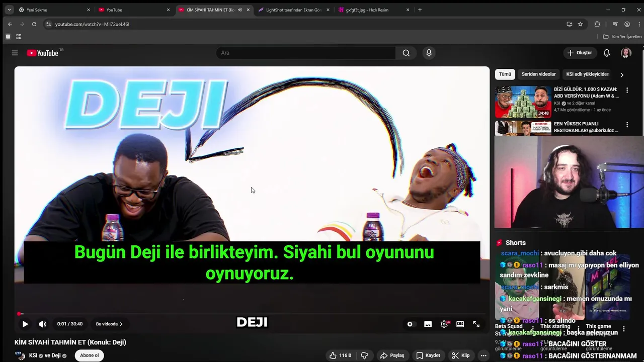Open options for 'BİZİ GÜLDÜR' suggested video
This screenshot has width=644, height=362.
pyautogui.click(x=627, y=90)
